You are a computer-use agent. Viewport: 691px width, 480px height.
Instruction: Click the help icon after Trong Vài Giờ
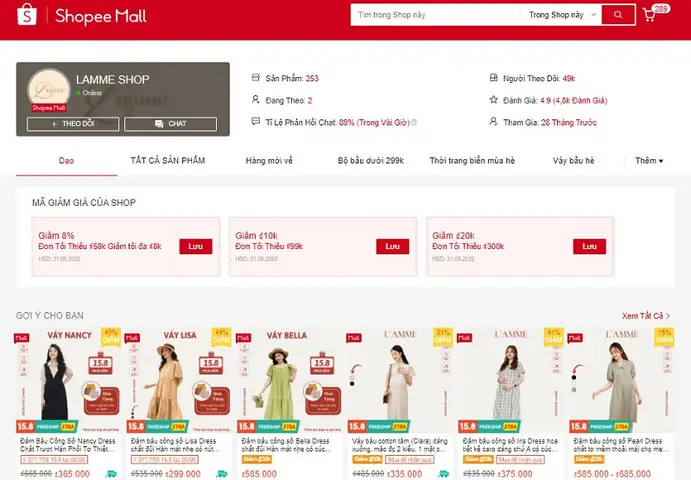pyautogui.click(x=414, y=123)
